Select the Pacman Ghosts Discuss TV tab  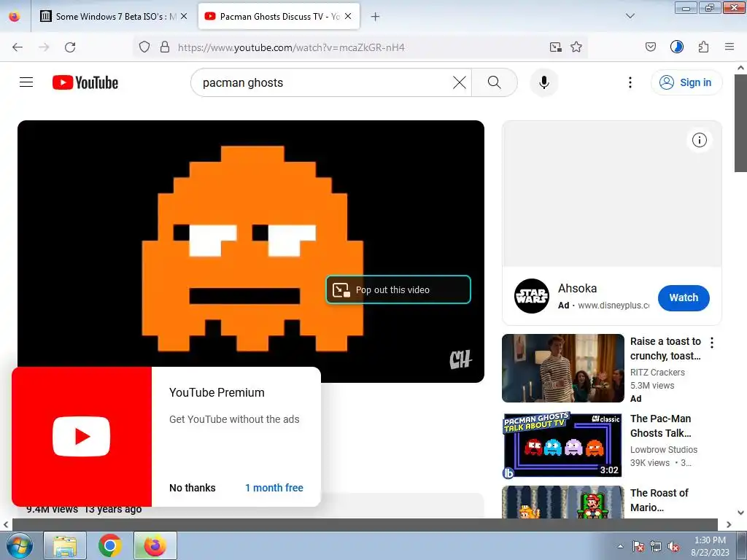tap(279, 16)
